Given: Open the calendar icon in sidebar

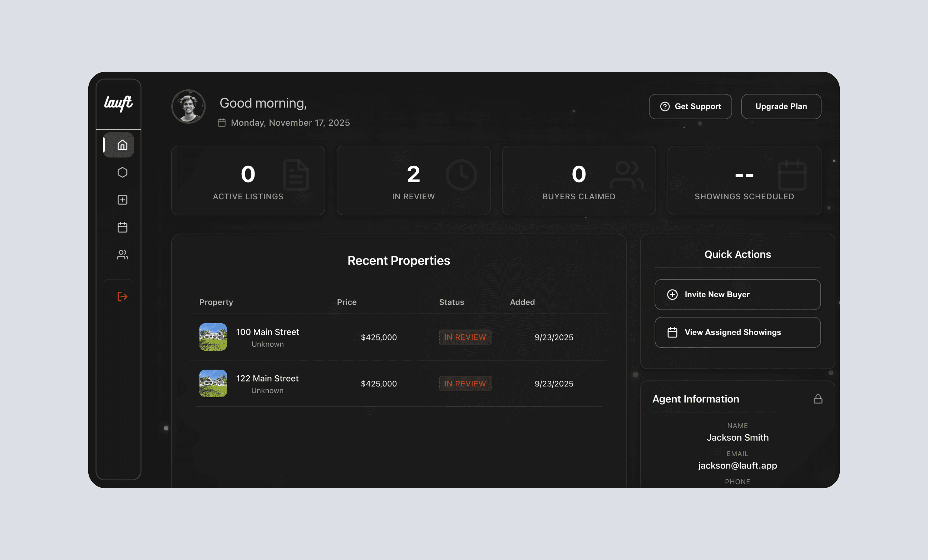Looking at the screenshot, I should pos(122,227).
